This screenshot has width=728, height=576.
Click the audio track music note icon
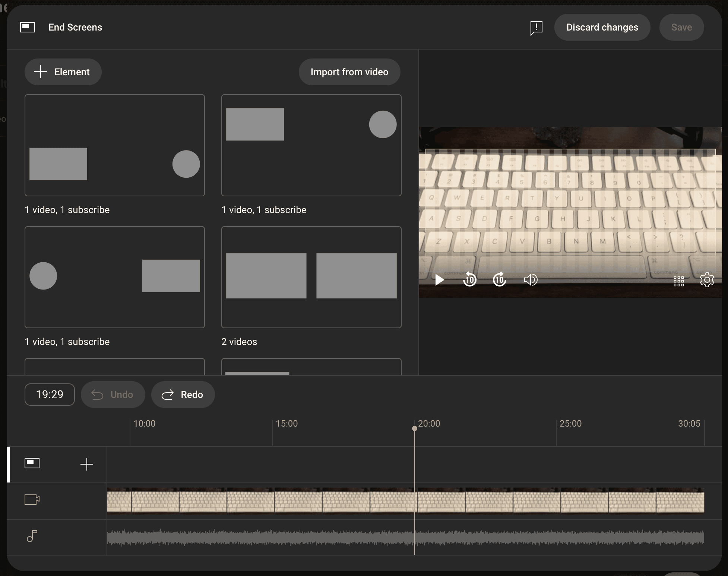point(32,536)
